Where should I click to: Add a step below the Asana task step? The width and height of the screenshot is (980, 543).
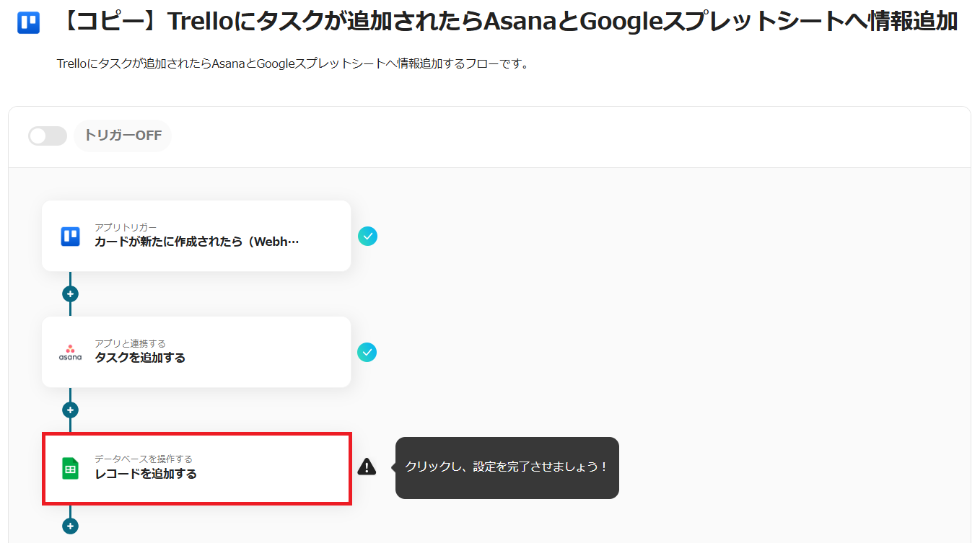[x=70, y=410]
